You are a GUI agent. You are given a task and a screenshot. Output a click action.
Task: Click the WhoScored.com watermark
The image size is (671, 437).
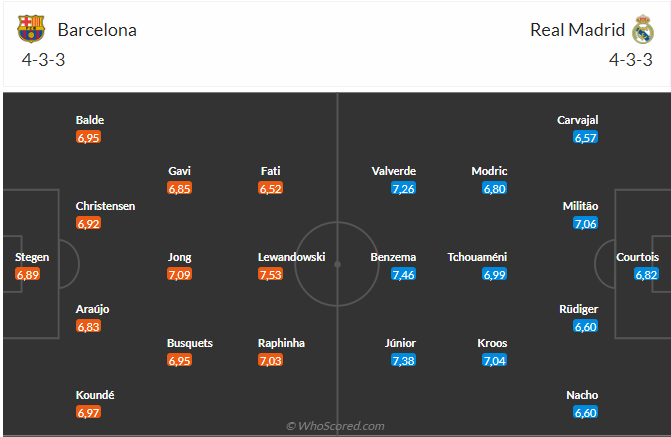[x=335, y=426]
